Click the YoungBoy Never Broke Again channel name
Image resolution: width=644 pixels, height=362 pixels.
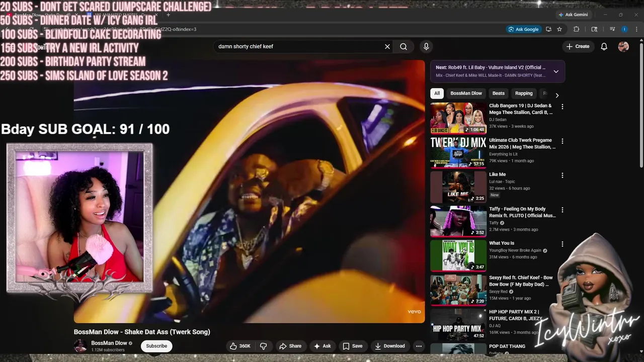click(x=515, y=250)
